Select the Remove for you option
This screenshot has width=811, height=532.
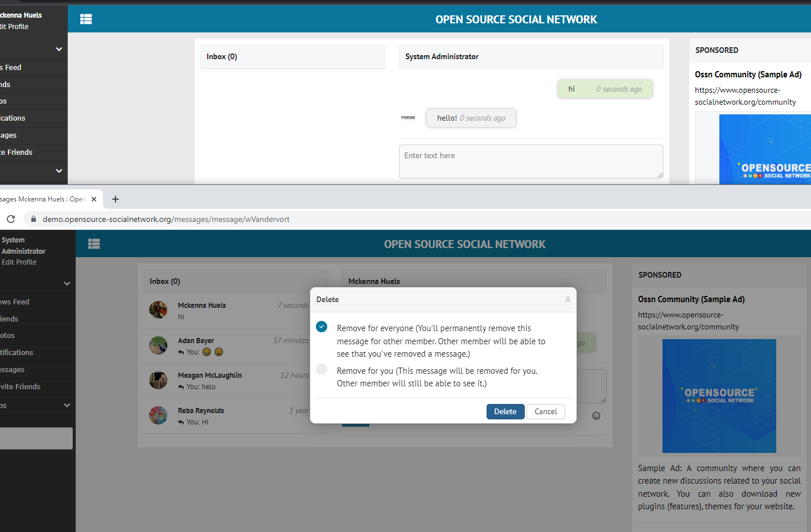[322, 369]
